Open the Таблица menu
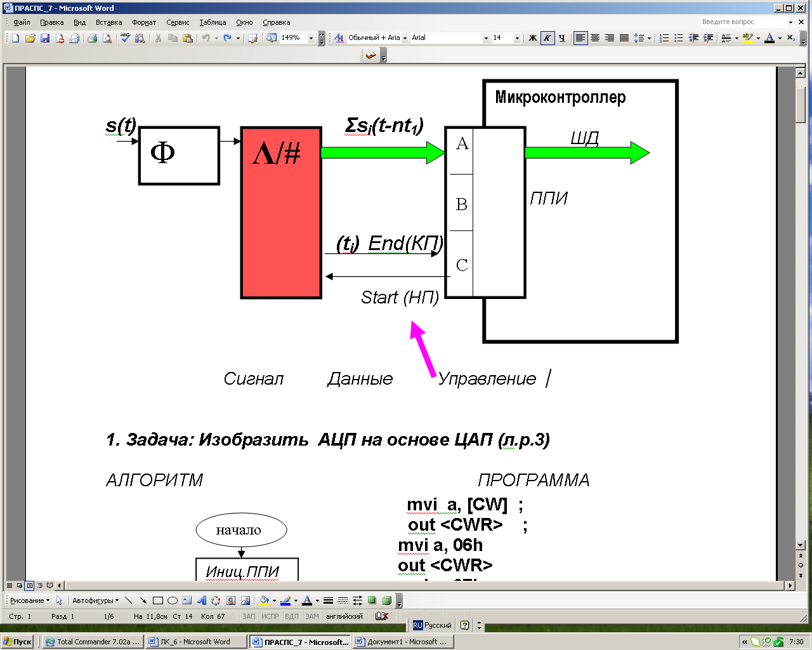 213,22
